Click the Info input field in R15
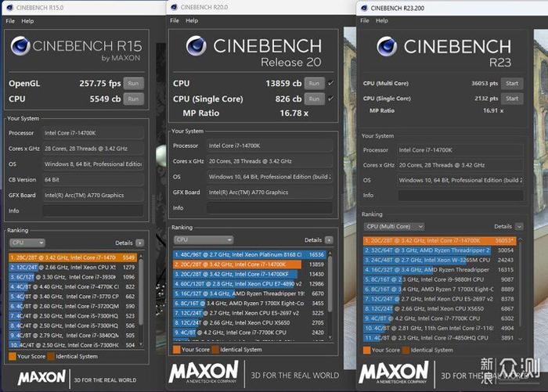The width and height of the screenshot is (548, 392). coord(93,210)
